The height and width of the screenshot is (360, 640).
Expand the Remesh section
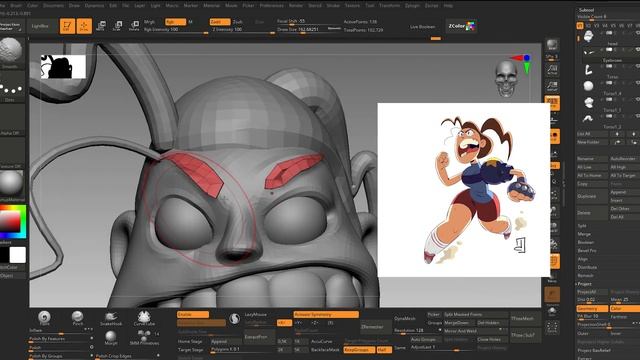586,276
